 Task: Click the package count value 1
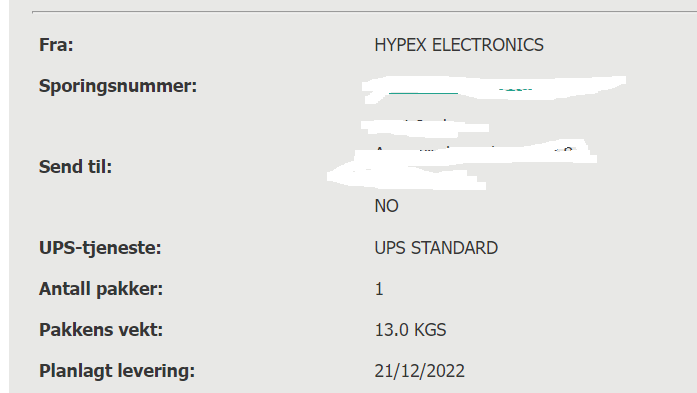(379, 289)
